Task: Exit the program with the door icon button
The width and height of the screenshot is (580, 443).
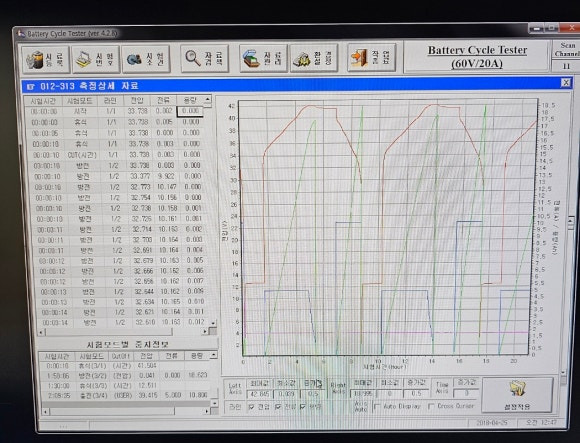Action: (372, 57)
